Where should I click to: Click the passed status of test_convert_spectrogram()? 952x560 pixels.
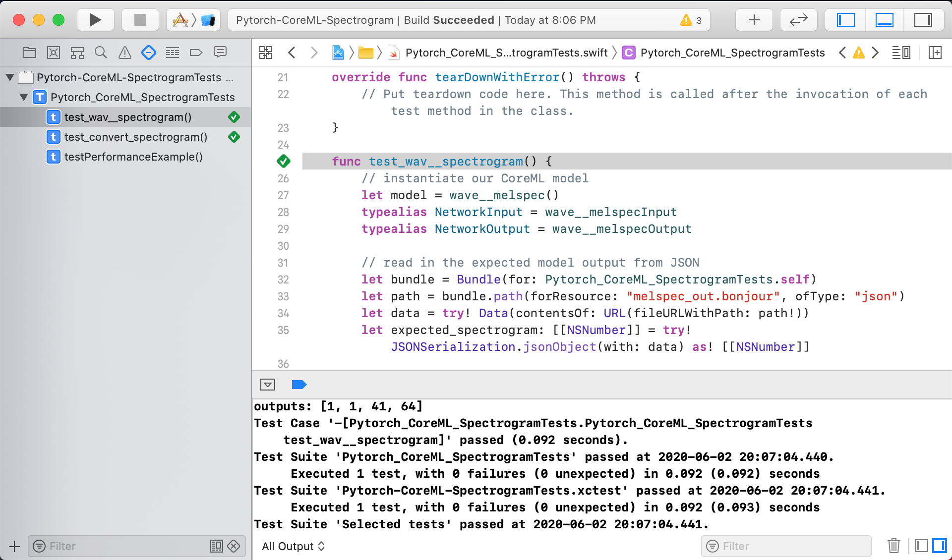234,137
